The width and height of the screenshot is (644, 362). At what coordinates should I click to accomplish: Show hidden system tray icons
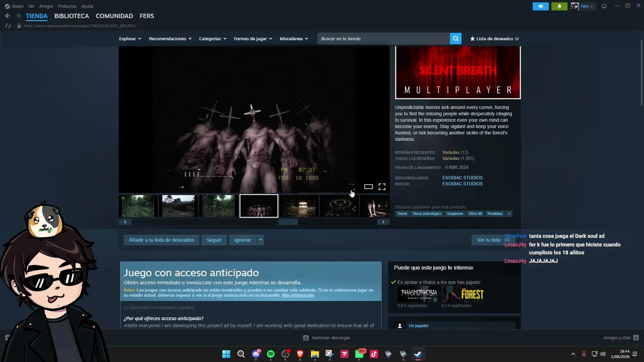573,354
